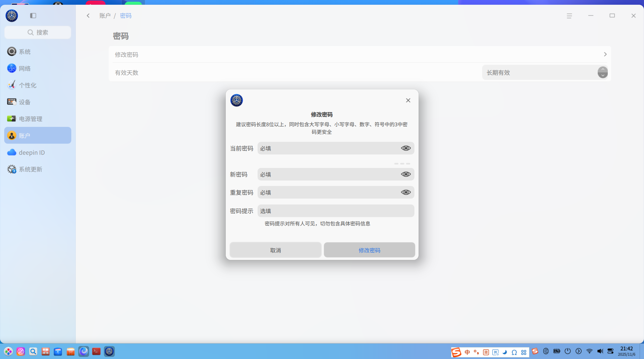Click the 有效天数 spinner arrows
The height and width of the screenshot is (359, 644).
(603, 72)
